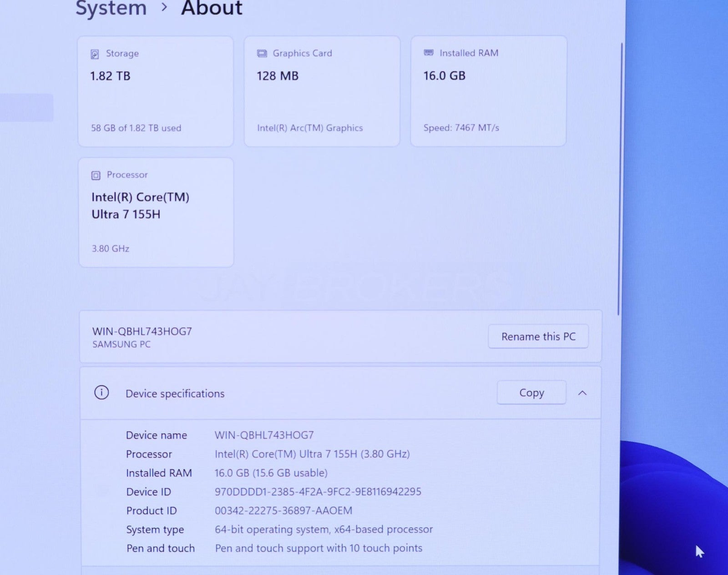The height and width of the screenshot is (575, 728).
Task: Click the Device specifications info icon
Action: tap(101, 393)
